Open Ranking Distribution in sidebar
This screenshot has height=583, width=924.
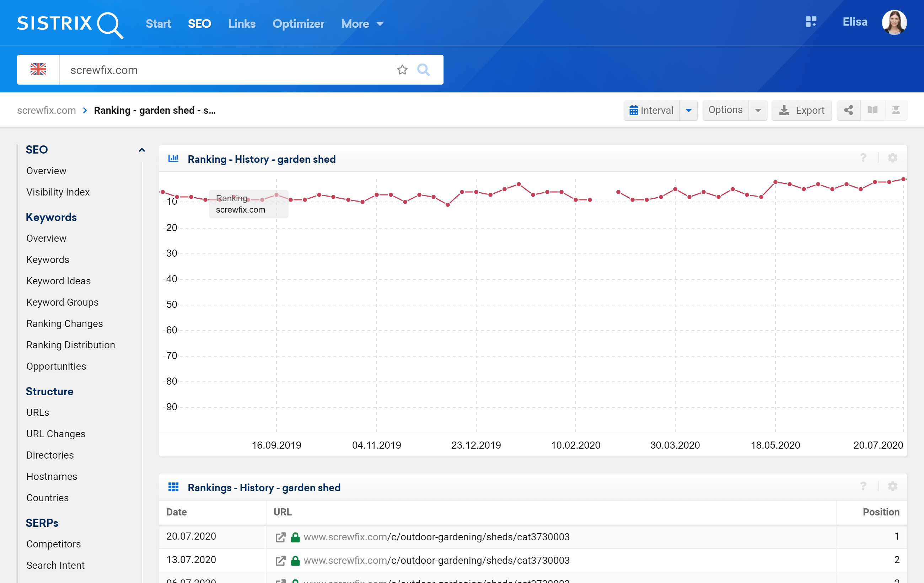click(71, 345)
